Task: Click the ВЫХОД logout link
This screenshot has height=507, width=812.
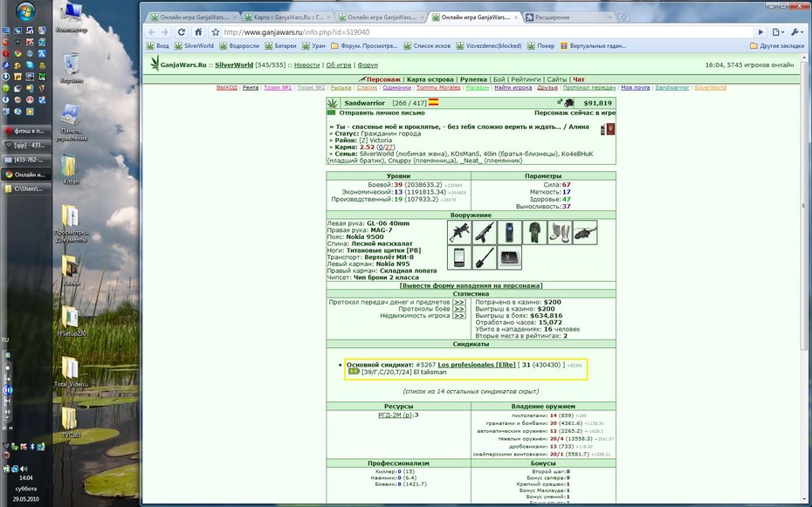Action: [226, 88]
